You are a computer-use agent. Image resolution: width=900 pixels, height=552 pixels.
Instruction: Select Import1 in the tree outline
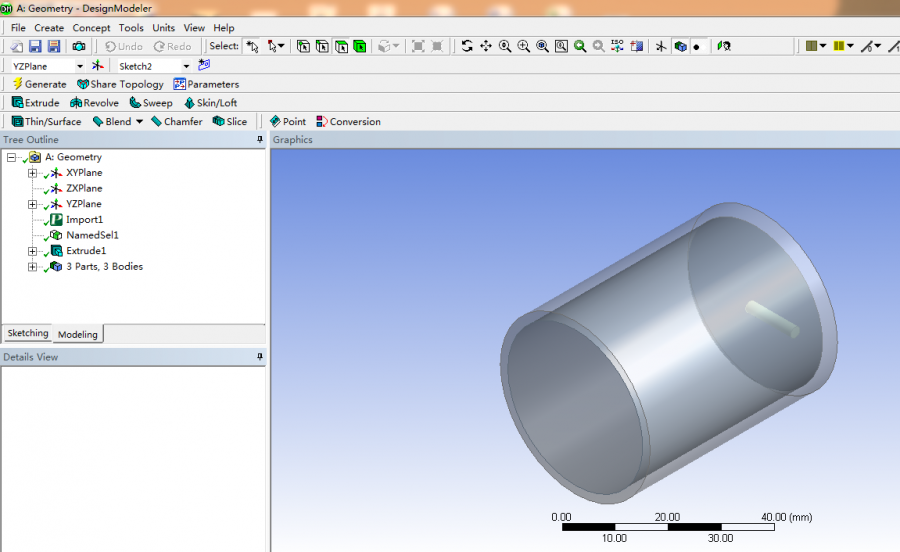[84, 220]
